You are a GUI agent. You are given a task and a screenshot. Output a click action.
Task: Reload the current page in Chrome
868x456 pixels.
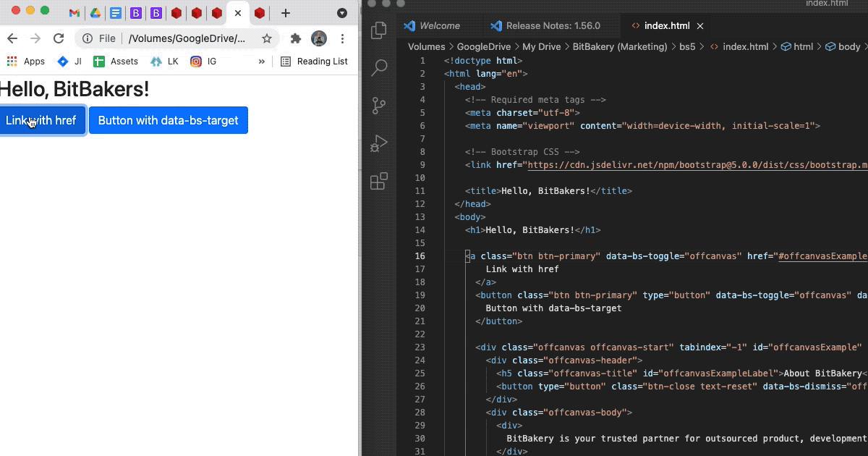59,38
